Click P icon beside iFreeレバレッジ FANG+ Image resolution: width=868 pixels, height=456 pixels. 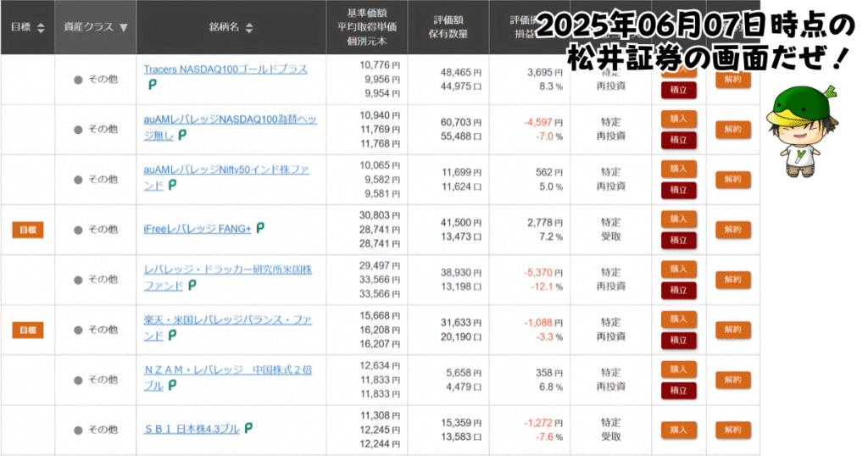260,227
